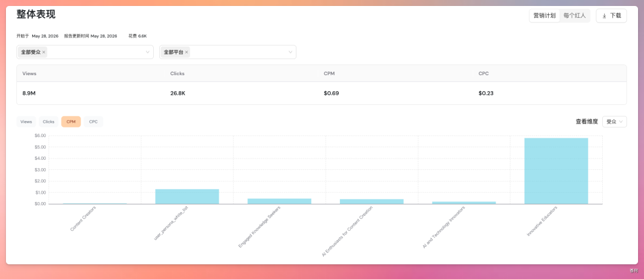Click the user_persona_white_list bar

coord(187,196)
